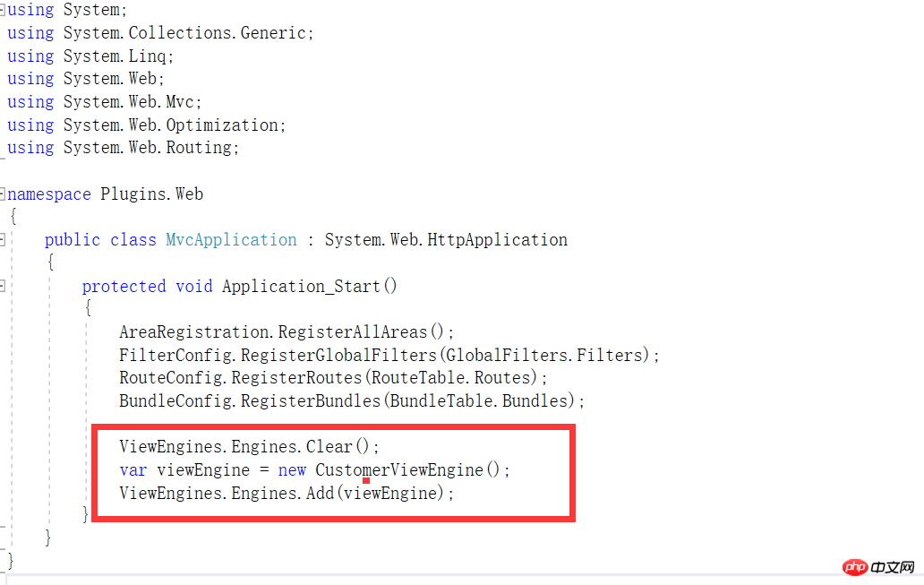Click 'using System.Web.Optimization;' line

click(x=146, y=125)
